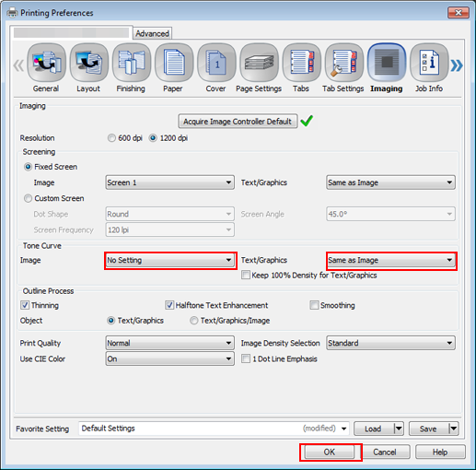Screen dimensions: 476x470
Task: Click the Load button
Action: (374, 429)
